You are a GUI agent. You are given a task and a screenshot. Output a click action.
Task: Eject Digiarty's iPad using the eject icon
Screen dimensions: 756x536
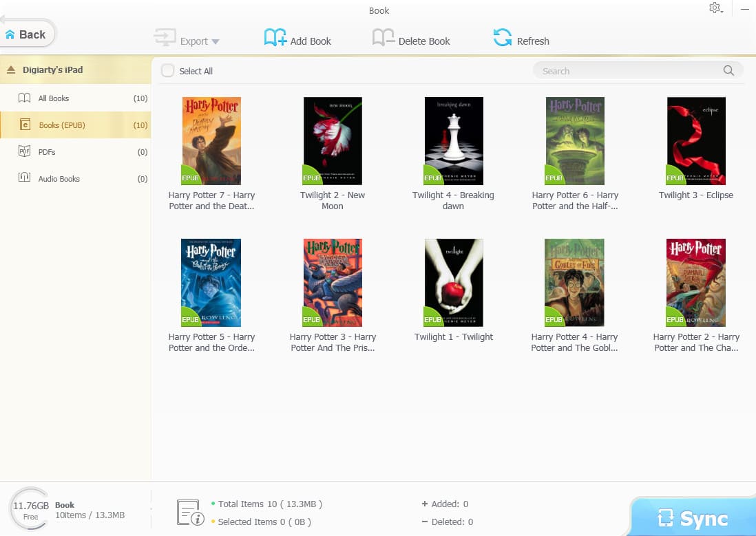tap(10, 70)
